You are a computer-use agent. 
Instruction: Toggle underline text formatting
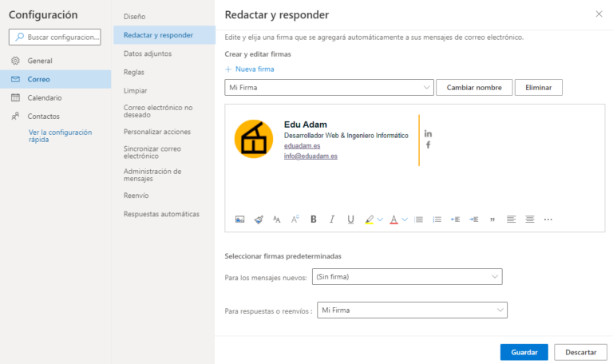coord(350,220)
